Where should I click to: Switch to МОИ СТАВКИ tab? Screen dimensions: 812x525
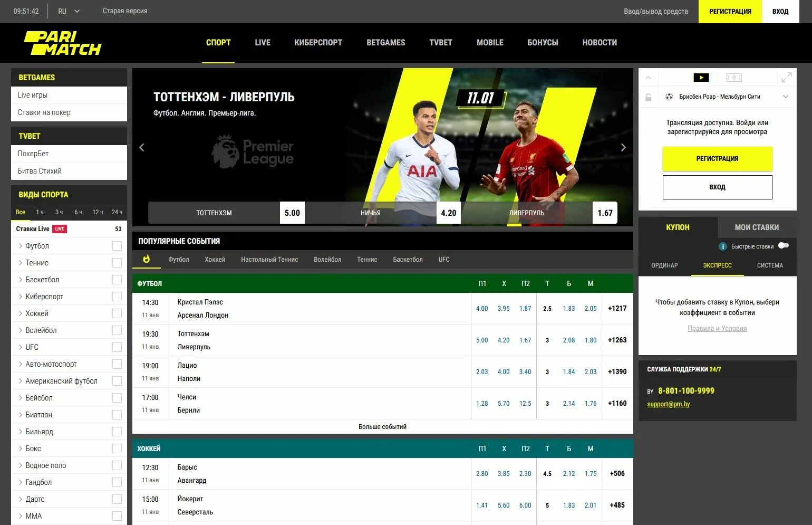(x=757, y=227)
